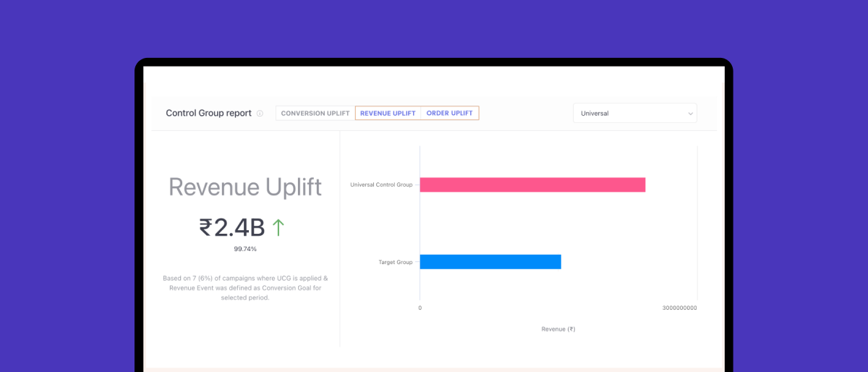Click the Target Group axis label
The height and width of the screenshot is (372, 868).
click(396, 262)
